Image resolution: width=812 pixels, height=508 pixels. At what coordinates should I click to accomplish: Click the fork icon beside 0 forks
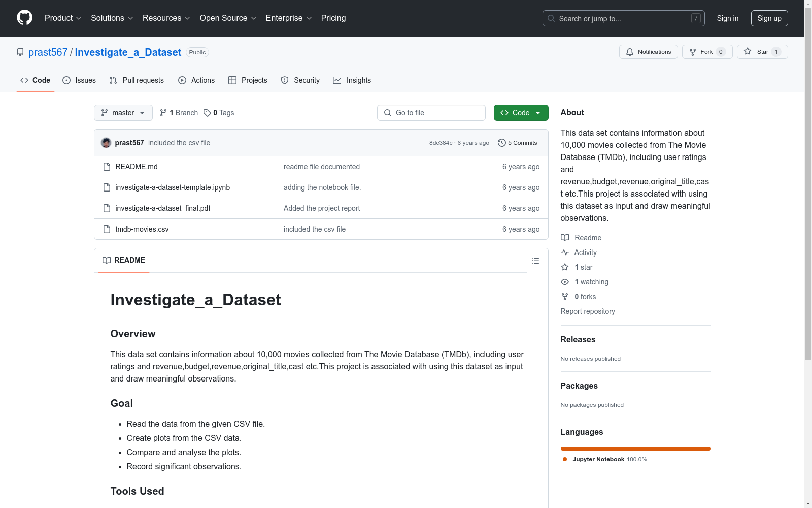[565, 297]
